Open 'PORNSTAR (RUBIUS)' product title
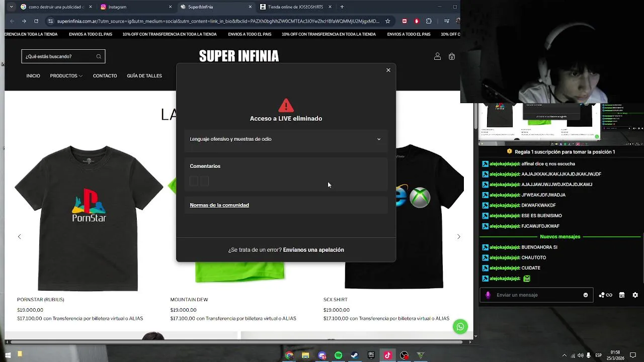The image size is (644, 362). pyautogui.click(x=41, y=300)
